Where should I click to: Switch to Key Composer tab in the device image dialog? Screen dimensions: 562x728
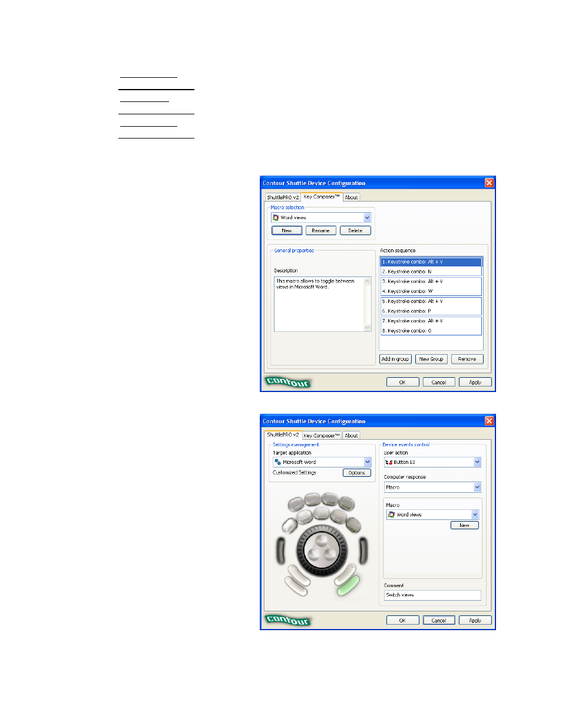click(x=322, y=436)
